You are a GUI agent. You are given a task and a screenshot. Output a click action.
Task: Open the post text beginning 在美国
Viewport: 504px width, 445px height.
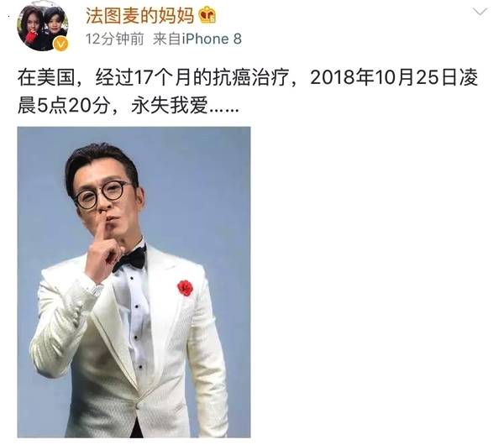tap(248, 92)
